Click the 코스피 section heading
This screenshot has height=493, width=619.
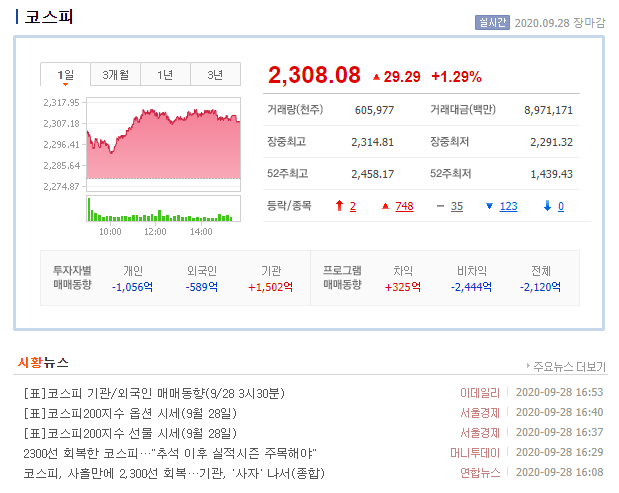(x=49, y=17)
